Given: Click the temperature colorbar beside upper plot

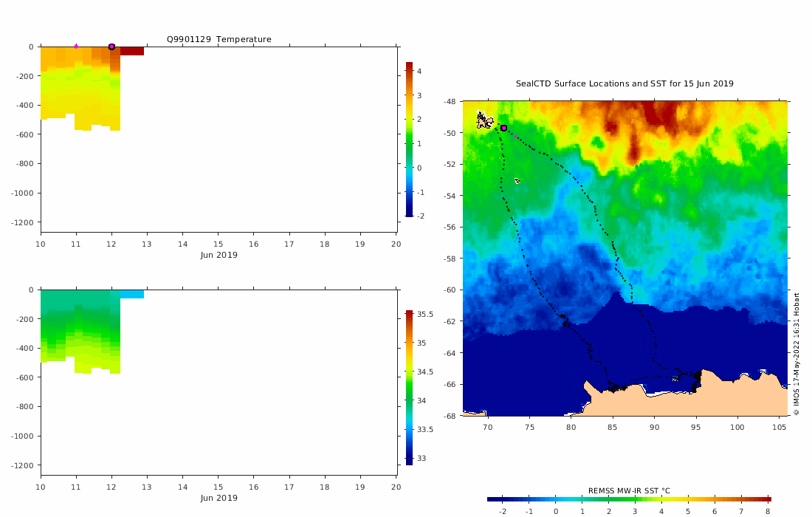Looking at the screenshot, I should tap(409, 139).
